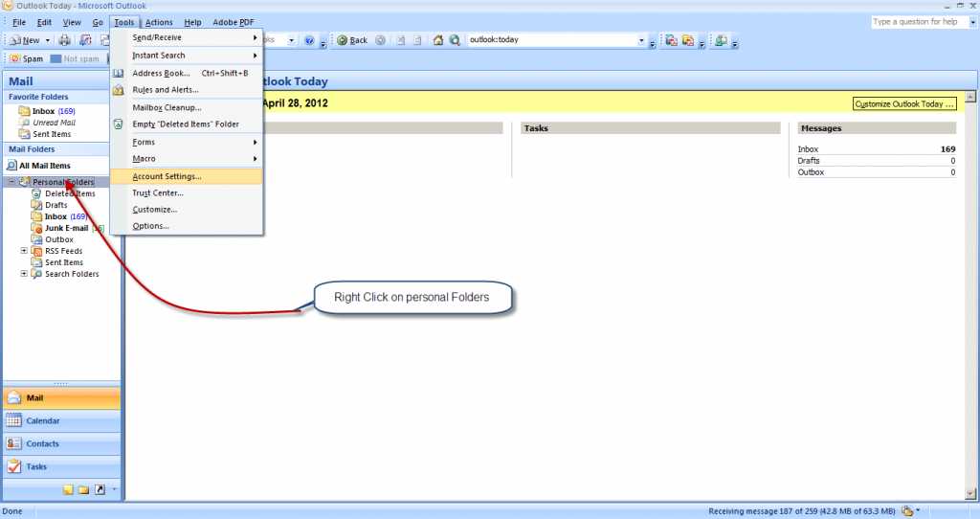Select Customize in Tools menu
Image resolution: width=980 pixels, height=519 pixels.
point(187,210)
